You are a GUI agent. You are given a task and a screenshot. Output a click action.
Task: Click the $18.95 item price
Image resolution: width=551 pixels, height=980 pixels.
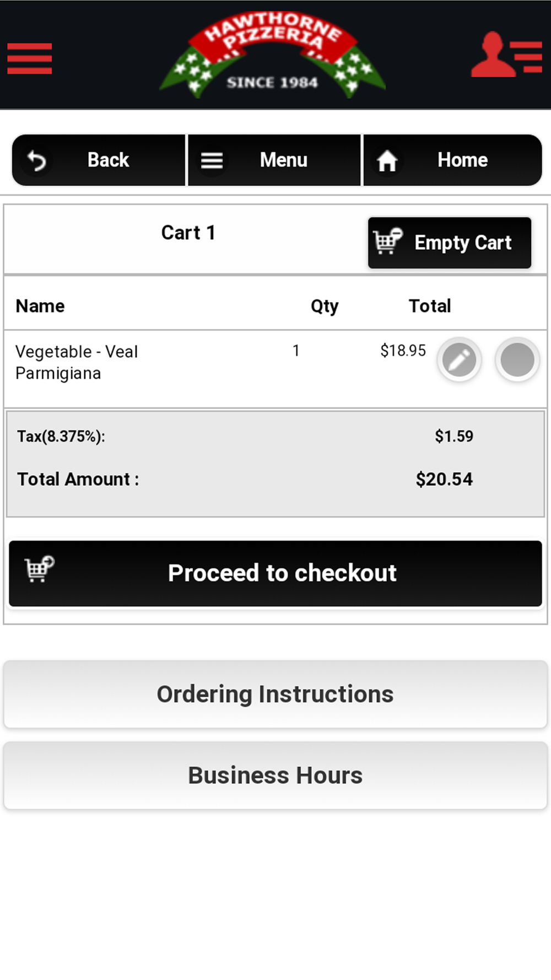pos(403,351)
